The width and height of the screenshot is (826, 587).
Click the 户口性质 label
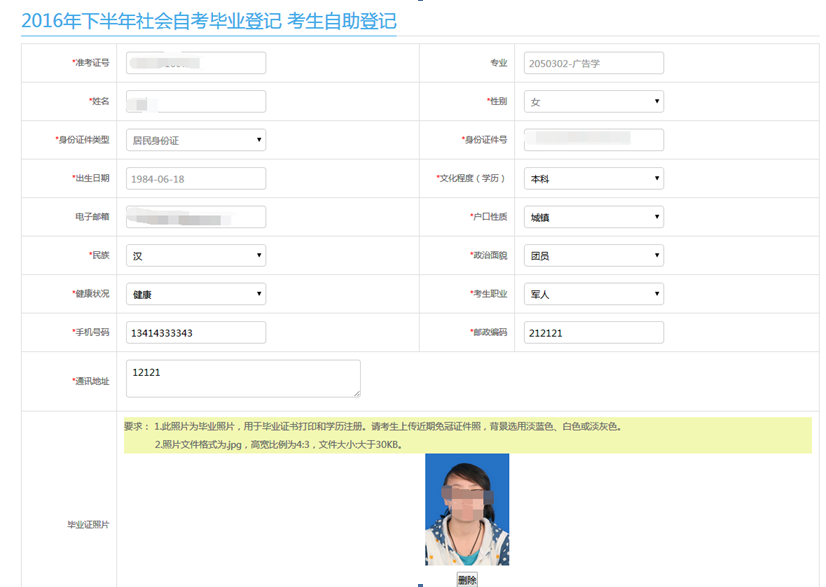point(488,217)
